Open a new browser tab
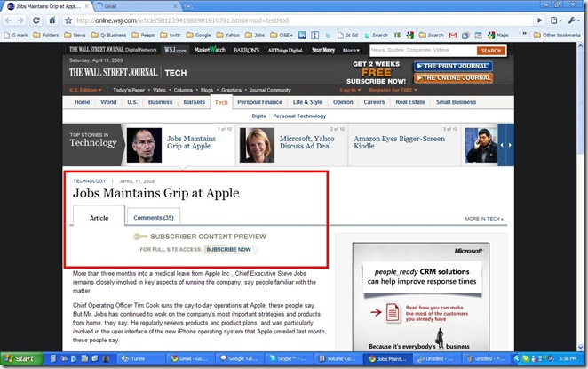Image resolution: width=588 pixels, height=369 pixels. coord(188,6)
